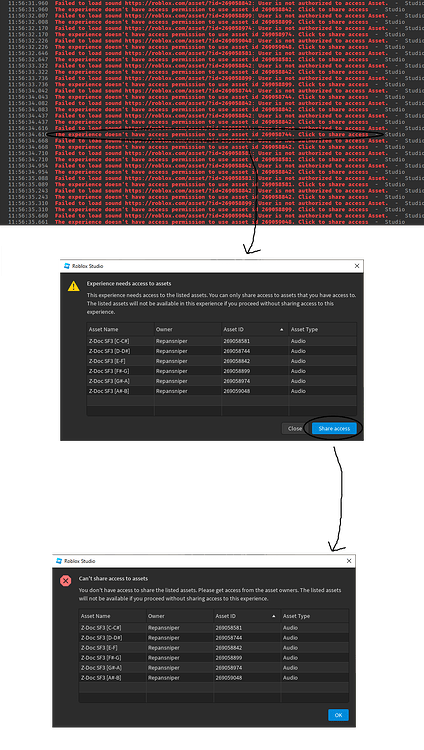Screen dimensions: 424x750
Task: Select Z-Doc SF3 [E-F] in Experience needs access dialog
Action: (x=108, y=361)
